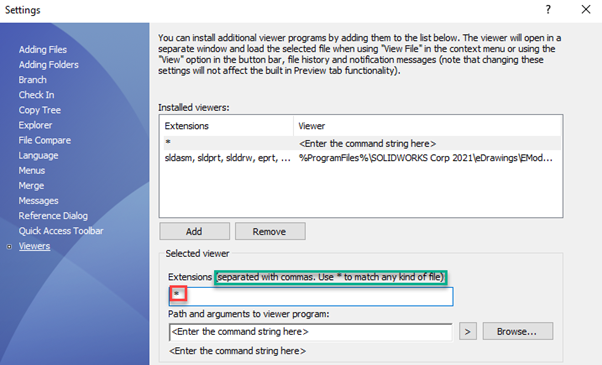Open Copy Tree settings

(40, 110)
